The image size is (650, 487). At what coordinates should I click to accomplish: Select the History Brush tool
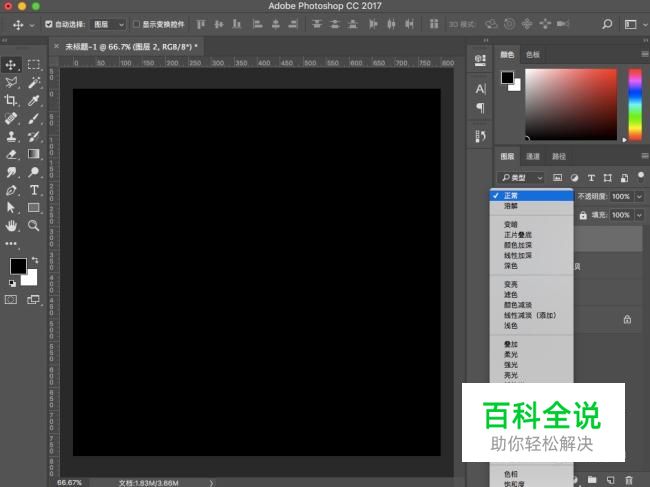[34, 136]
